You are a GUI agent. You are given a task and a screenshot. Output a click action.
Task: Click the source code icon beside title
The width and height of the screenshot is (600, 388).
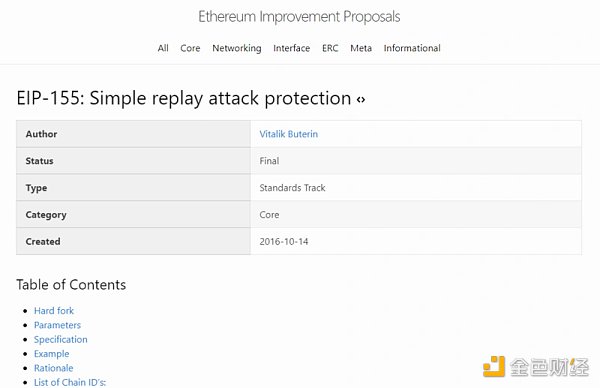[x=361, y=99]
